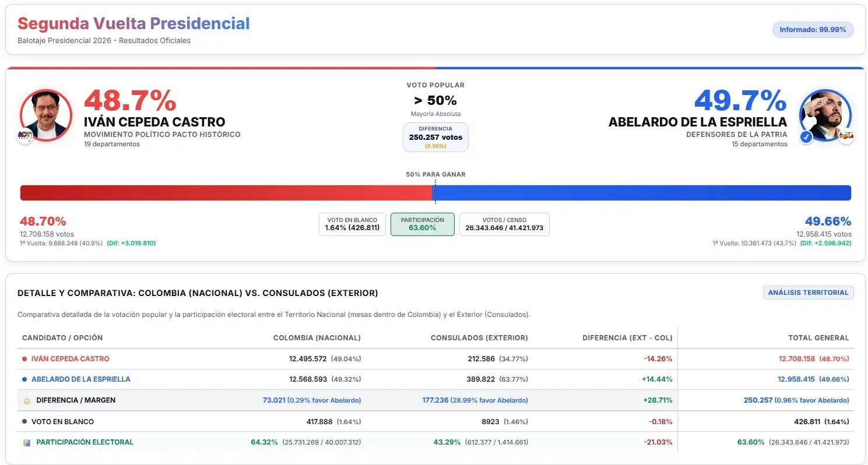Click Iván Cepeda Castro's portrait photo
This screenshot has width=868, height=465.
point(46,115)
